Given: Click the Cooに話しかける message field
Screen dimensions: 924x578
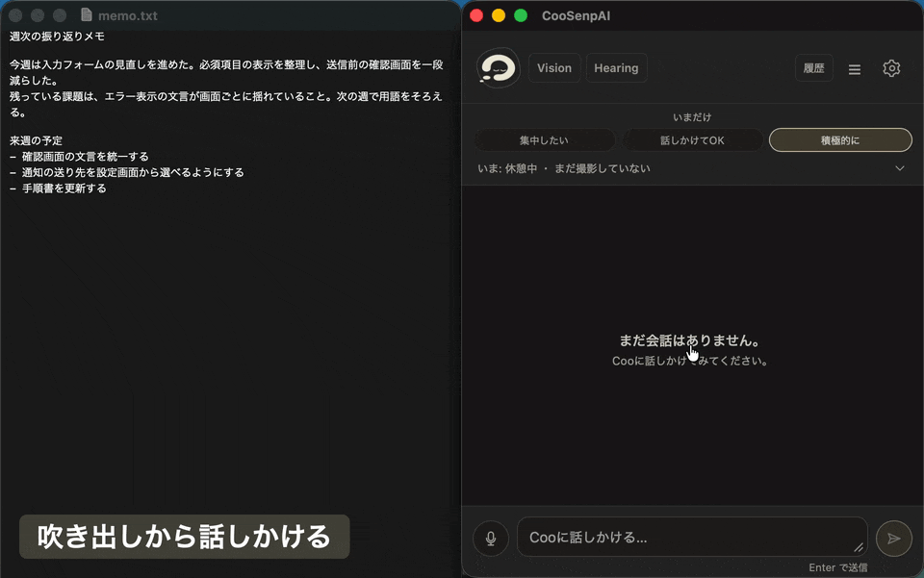Looking at the screenshot, I should [692, 538].
